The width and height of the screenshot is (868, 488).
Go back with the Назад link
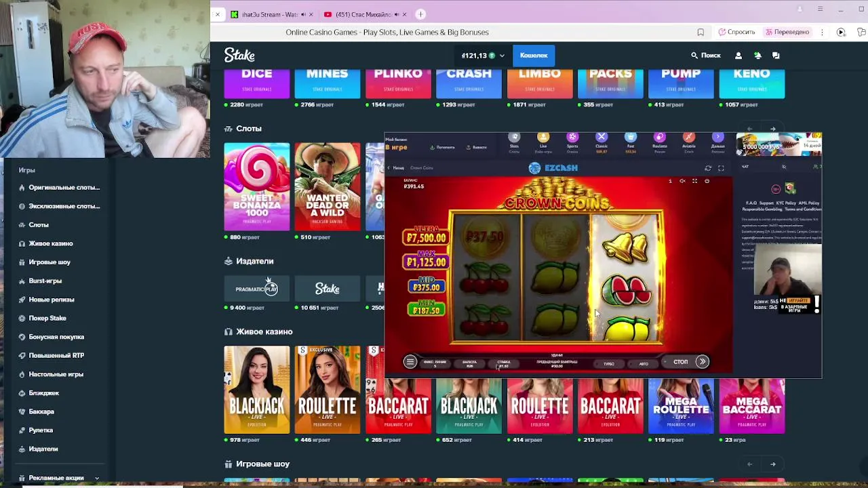[x=395, y=168]
